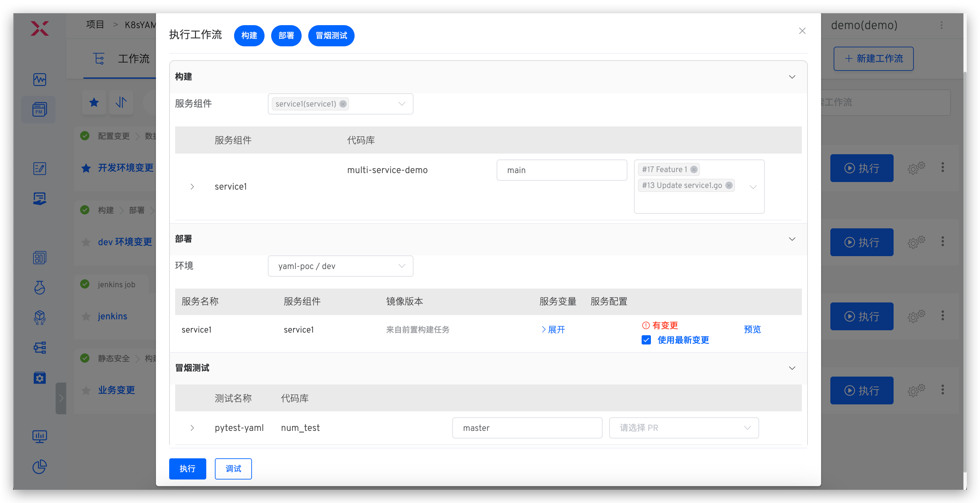
Task: Remove the #13 Update service1.go tag
Action: [x=728, y=186]
